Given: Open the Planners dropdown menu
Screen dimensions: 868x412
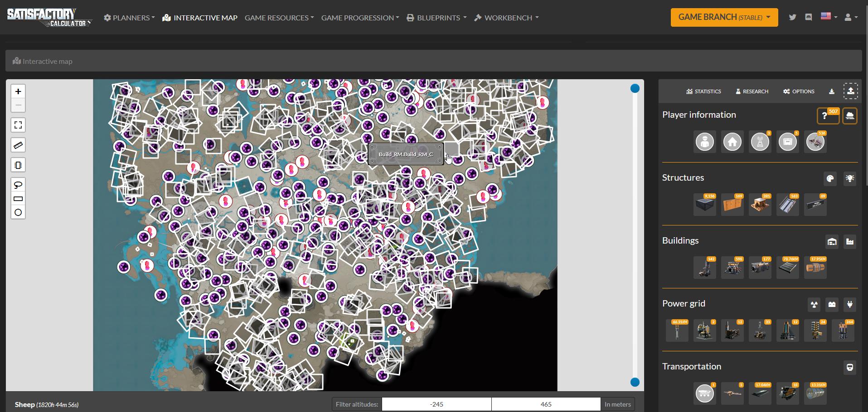Looking at the screenshot, I should 129,18.
